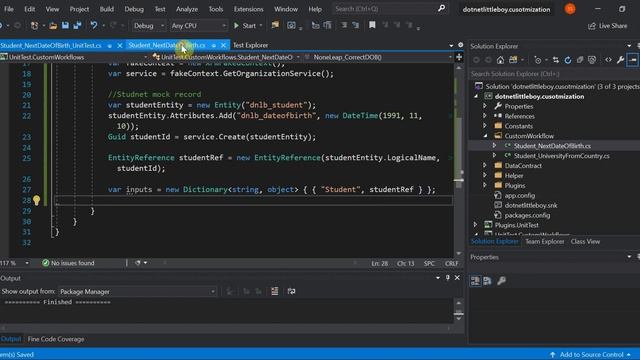The height and width of the screenshot is (360, 640).
Task: Open the Analyze menu
Action: pos(187,9)
